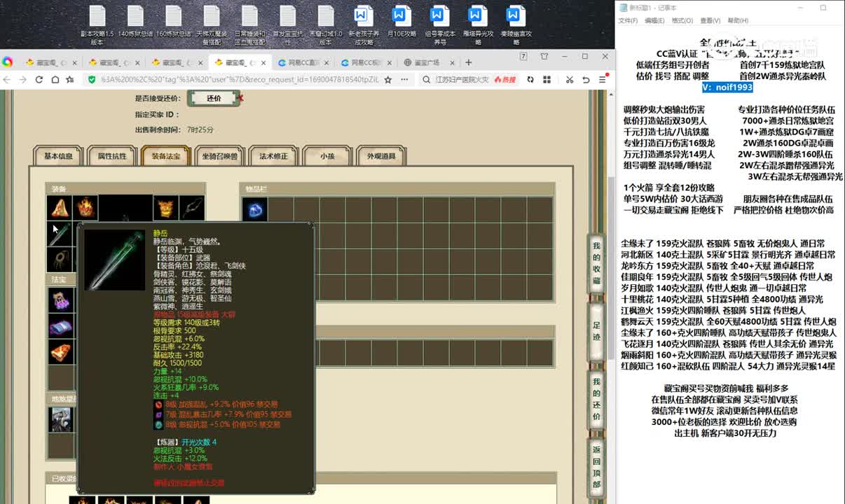Switch to 基本信息 tab

click(58, 156)
